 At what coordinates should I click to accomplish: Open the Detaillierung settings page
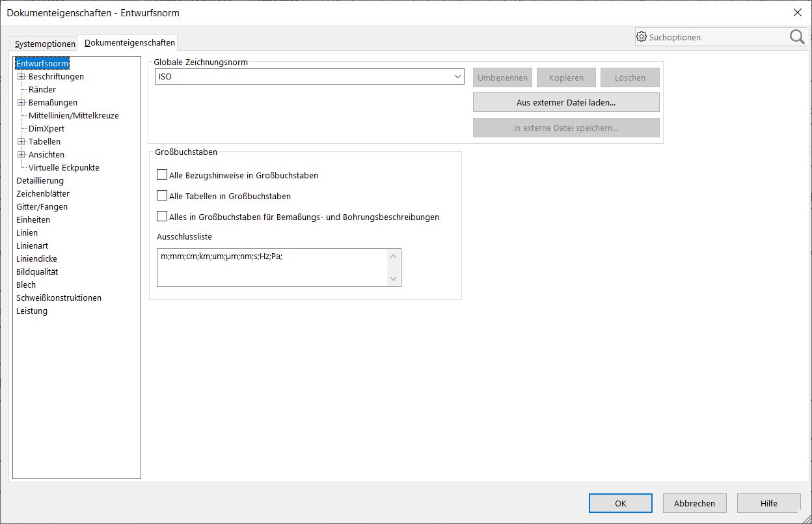[40, 181]
